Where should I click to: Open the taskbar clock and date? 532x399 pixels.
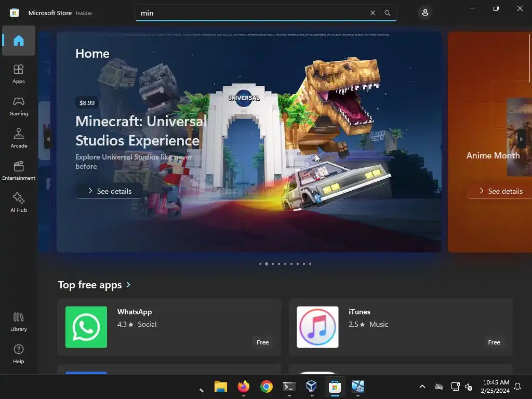pyautogui.click(x=495, y=387)
